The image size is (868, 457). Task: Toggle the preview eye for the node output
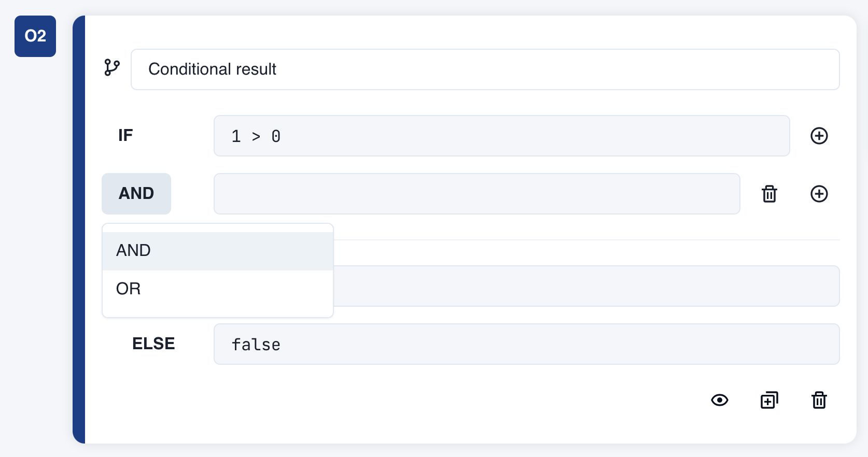tap(719, 400)
